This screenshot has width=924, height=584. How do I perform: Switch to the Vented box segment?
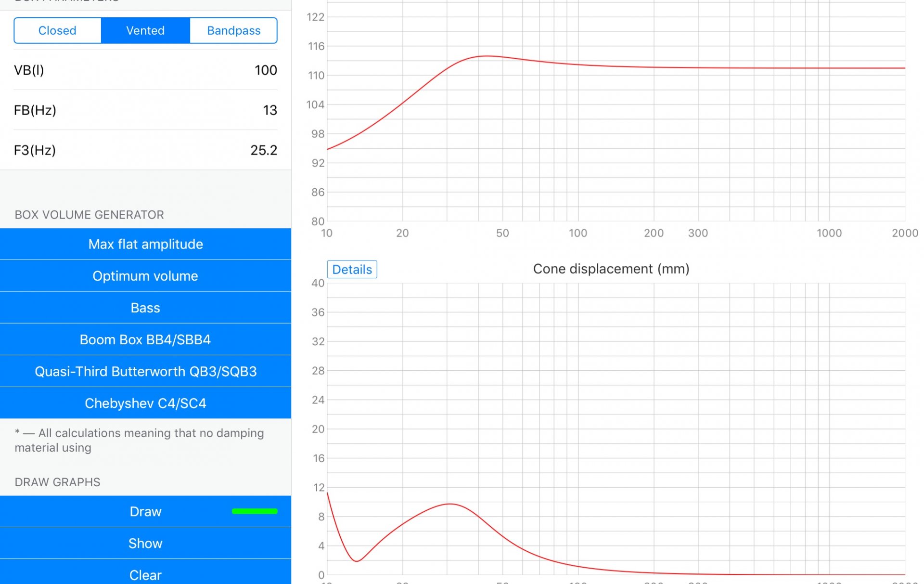pyautogui.click(x=145, y=30)
